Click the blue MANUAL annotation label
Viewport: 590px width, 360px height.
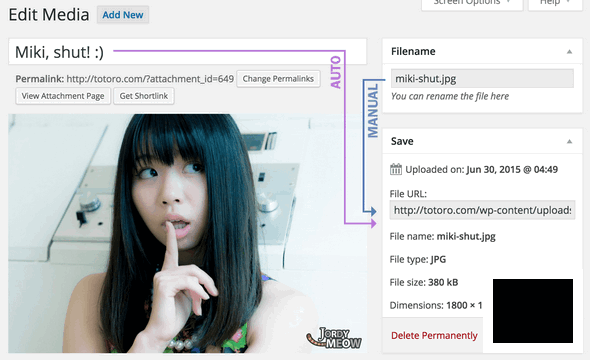373,111
